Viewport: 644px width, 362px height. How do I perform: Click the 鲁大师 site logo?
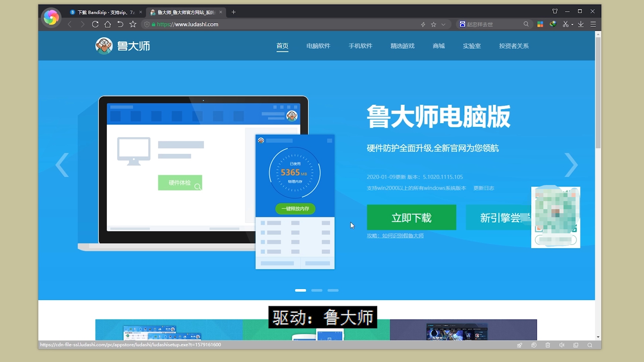pyautogui.click(x=123, y=46)
